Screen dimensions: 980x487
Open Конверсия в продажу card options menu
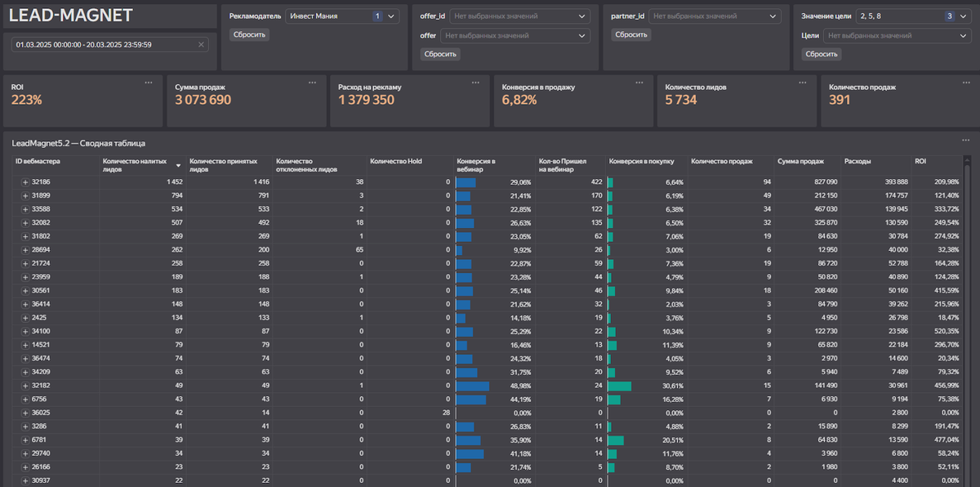click(x=639, y=83)
